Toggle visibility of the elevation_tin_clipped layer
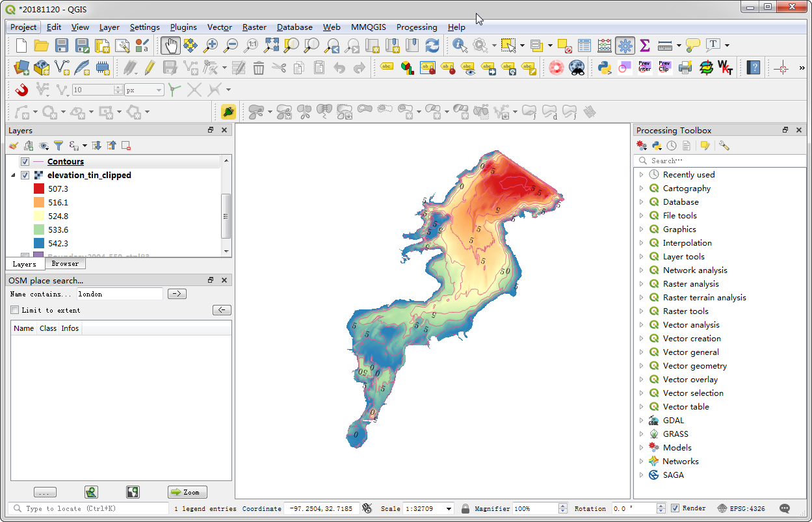Viewport: 812px width, 522px height. click(25, 175)
